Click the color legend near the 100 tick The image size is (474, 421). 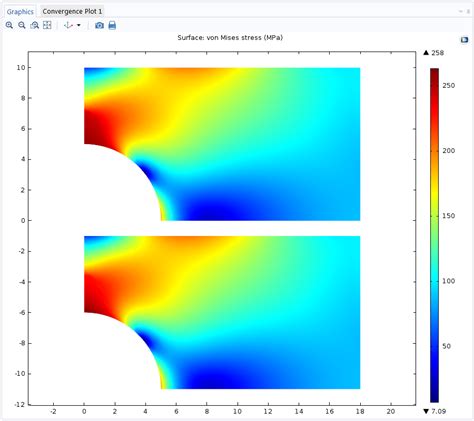(434, 281)
